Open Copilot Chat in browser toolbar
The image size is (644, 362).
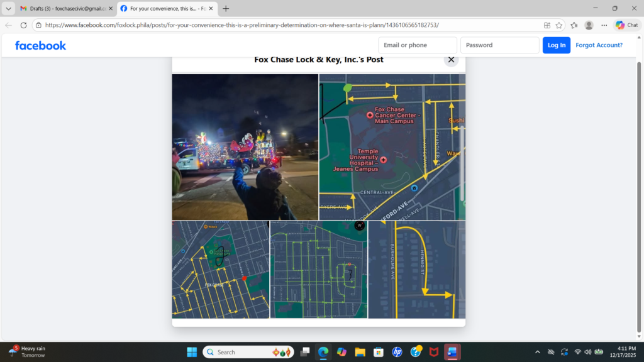click(x=627, y=25)
